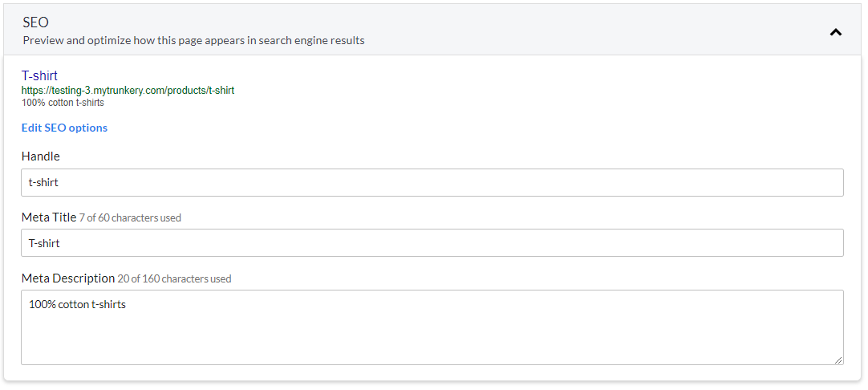
Task: Click the green mytrunkery.com preview URL
Action: click(x=128, y=91)
